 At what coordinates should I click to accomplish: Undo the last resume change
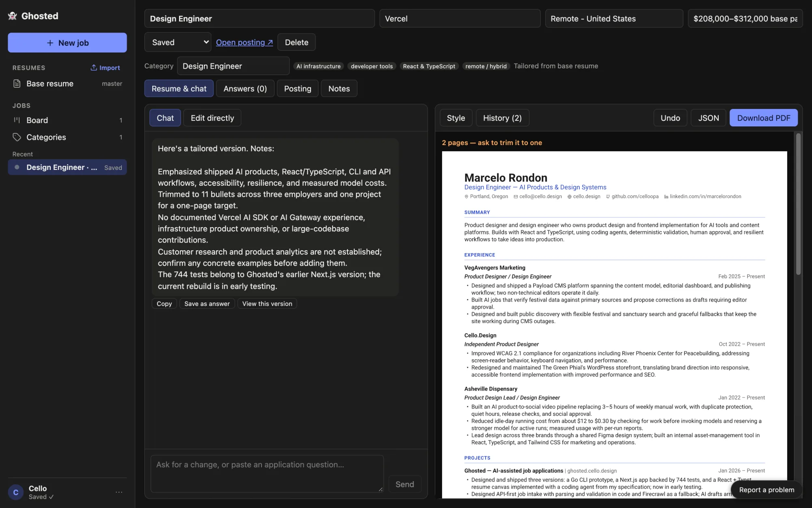pyautogui.click(x=670, y=118)
